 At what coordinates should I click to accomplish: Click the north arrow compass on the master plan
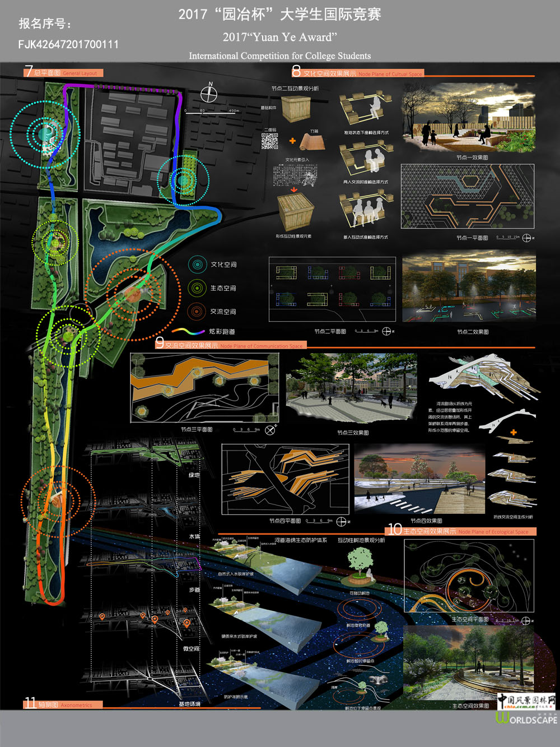coord(209,94)
